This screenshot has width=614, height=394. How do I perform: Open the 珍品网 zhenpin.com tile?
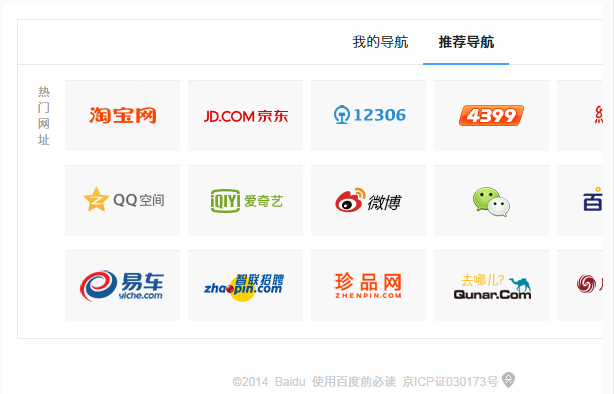[368, 286]
